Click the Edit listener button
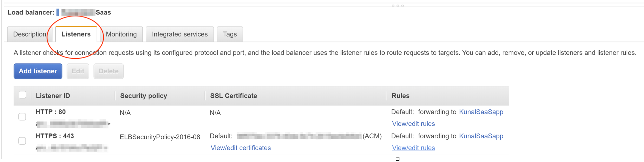 pos(78,71)
